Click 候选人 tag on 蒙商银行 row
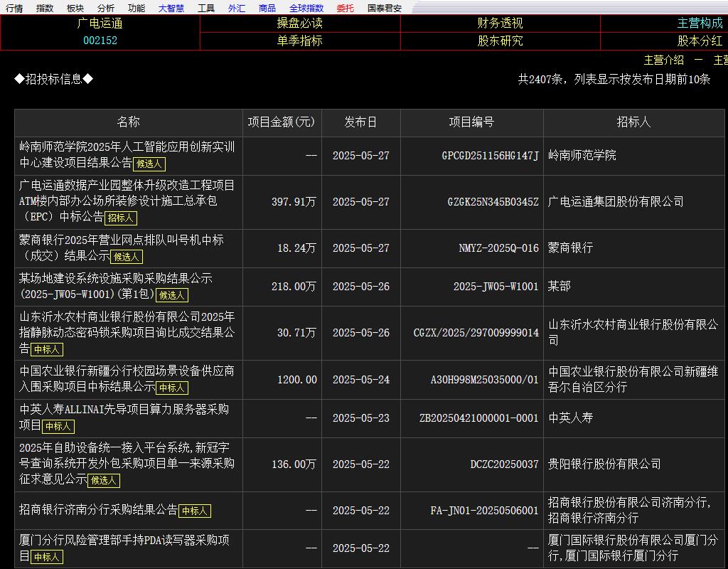This screenshot has width=728, height=569. 127,256
